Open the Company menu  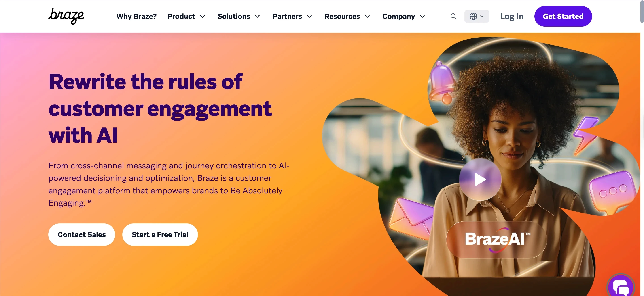pyautogui.click(x=403, y=16)
